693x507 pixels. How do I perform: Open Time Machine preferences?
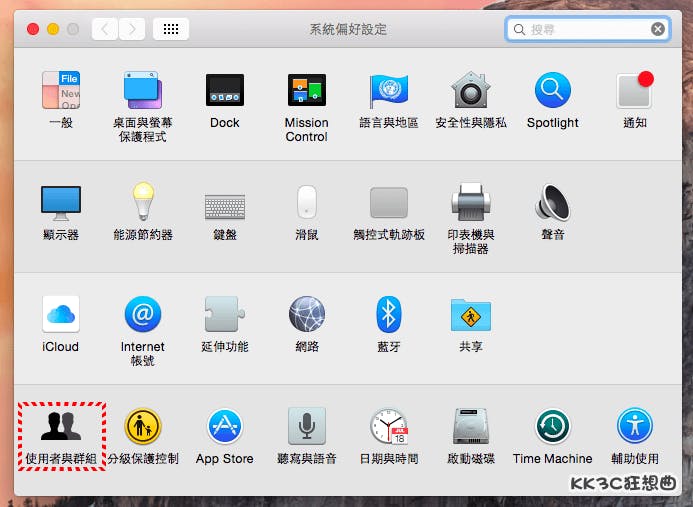click(552, 426)
